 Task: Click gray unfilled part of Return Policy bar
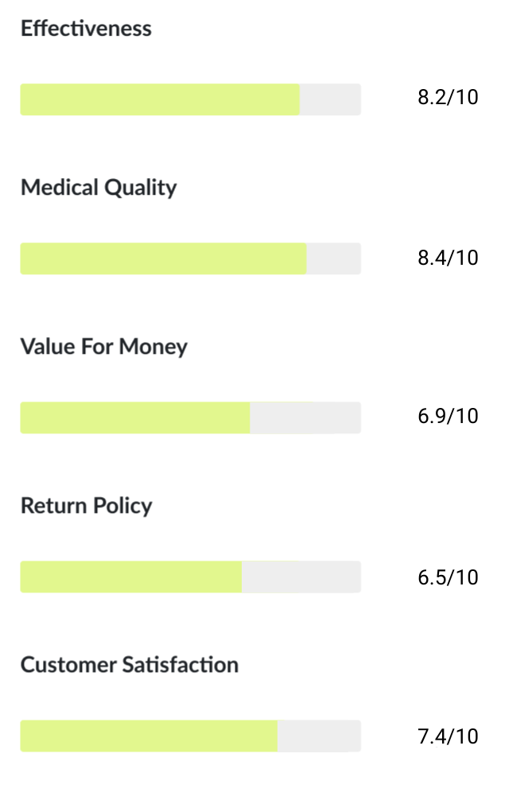click(301, 577)
